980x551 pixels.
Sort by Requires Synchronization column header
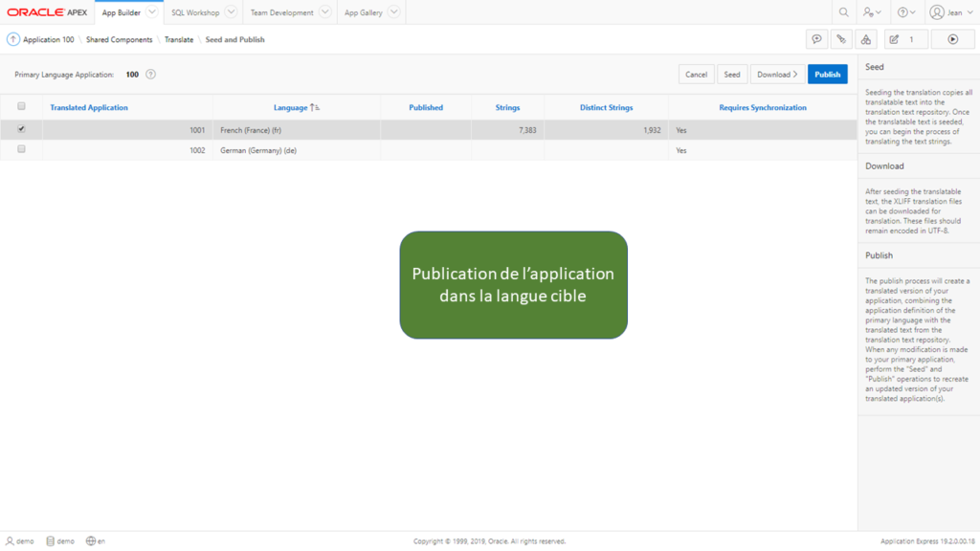point(763,107)
